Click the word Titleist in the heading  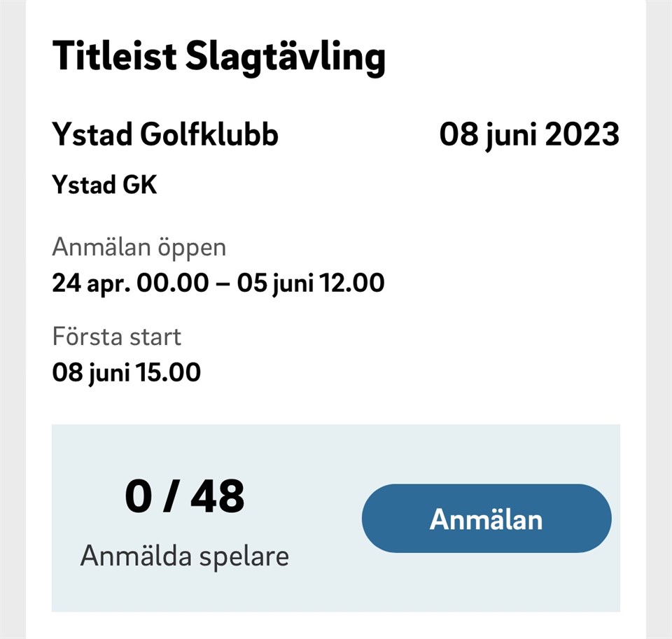114,57
